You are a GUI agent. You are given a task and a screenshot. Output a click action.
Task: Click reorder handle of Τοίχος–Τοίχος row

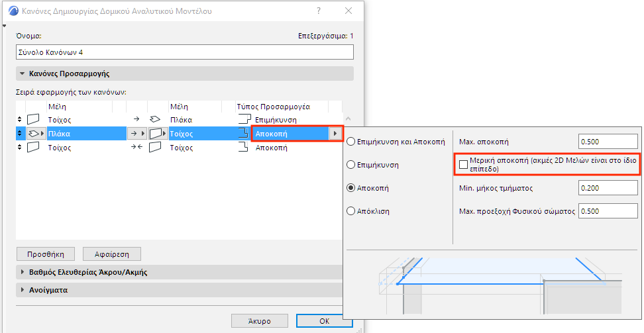pos(19,148)
